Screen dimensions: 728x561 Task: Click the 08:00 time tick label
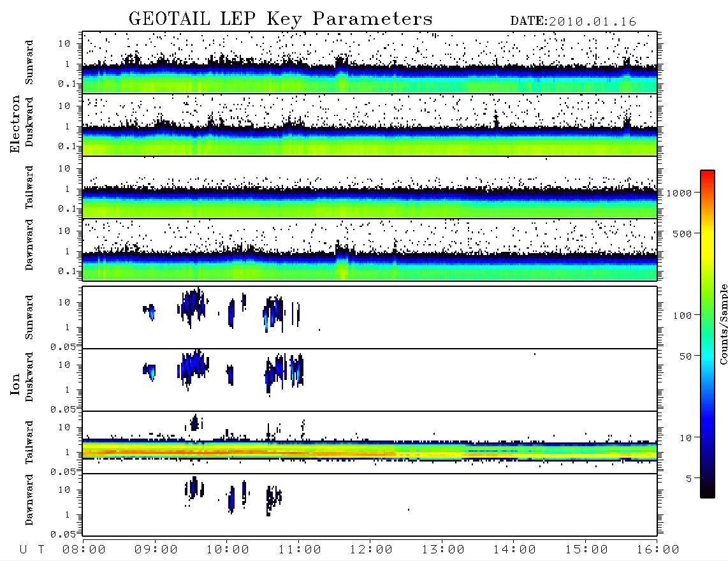click(x=84, y=550)
